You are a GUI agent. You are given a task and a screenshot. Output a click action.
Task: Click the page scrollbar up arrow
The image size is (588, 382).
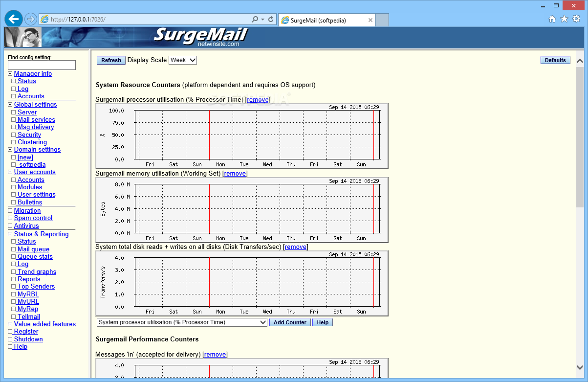point(580,61)
